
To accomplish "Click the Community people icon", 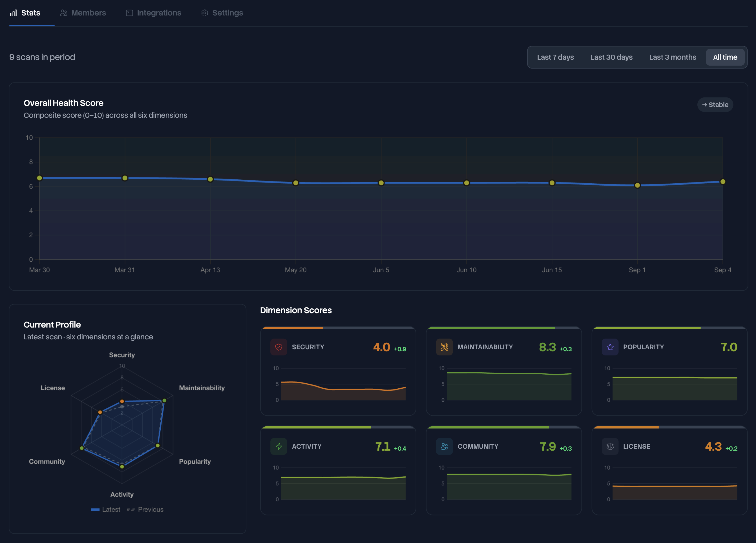I will [x=444, y=446].
